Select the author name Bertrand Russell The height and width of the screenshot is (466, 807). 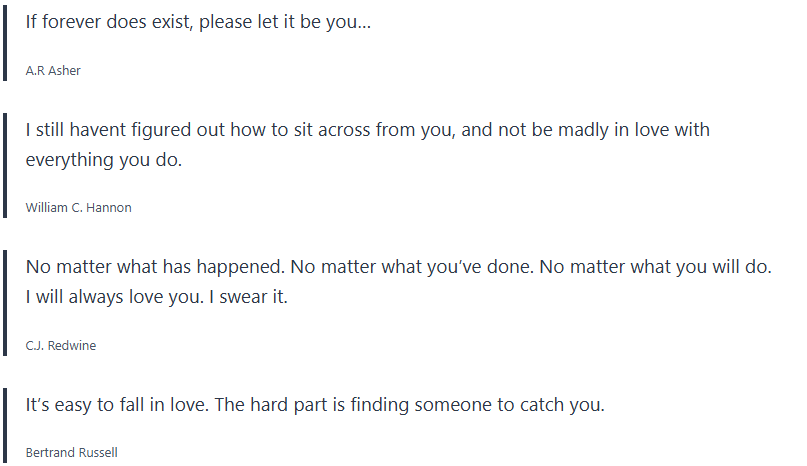(x=71, y=453)
